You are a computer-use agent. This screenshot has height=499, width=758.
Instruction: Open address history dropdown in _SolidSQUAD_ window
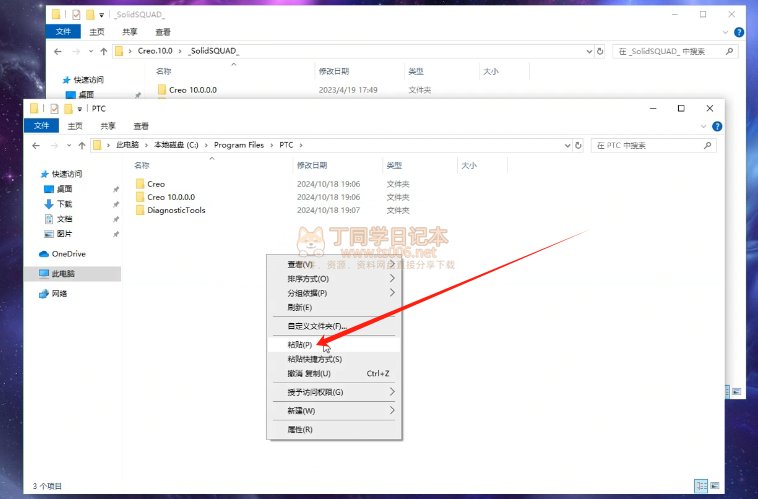pyautogui.click(x=589, y=51)
